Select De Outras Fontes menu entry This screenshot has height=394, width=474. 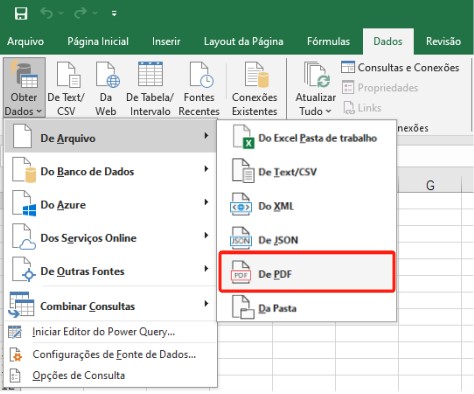pos(110,271)
